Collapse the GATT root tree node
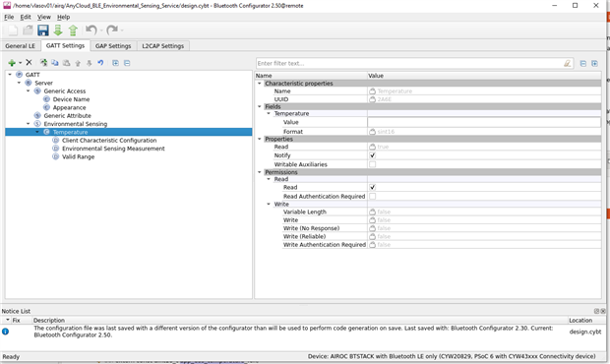Image resolution: width=610 pixels, height=364 pixels. pyautogui.click(x=10, y=75)
